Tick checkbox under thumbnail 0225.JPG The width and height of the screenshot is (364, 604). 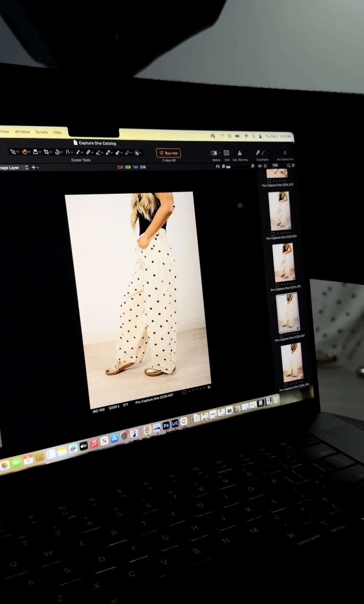(277, 285)
